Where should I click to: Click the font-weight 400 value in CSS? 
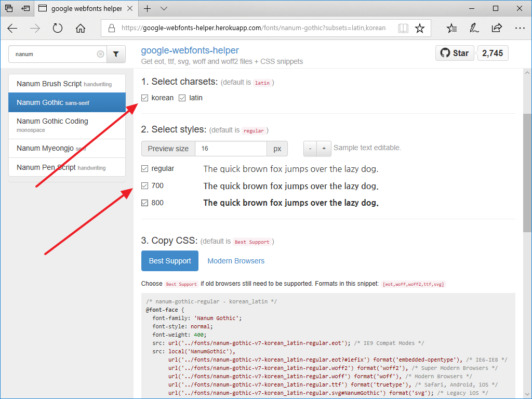click(198, 335)
